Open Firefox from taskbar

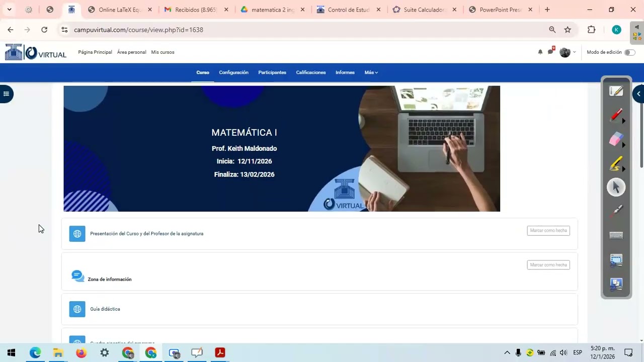click(x=81, y=353)
